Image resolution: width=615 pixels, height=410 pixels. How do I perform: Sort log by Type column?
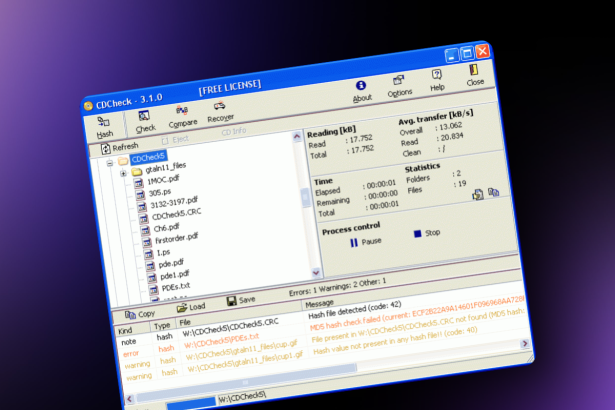[x=162, y=326]
